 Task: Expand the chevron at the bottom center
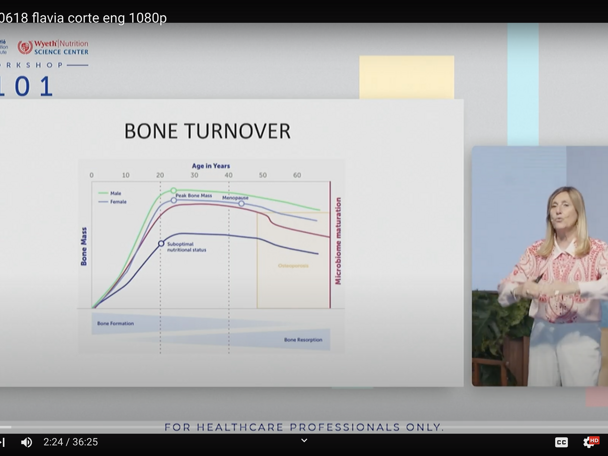tap(304, 441)
